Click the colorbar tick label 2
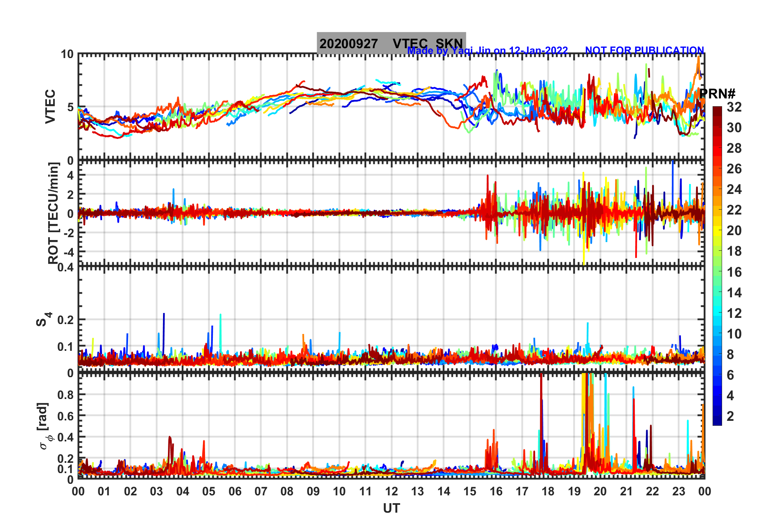783x532 pixels. point(730,416)
